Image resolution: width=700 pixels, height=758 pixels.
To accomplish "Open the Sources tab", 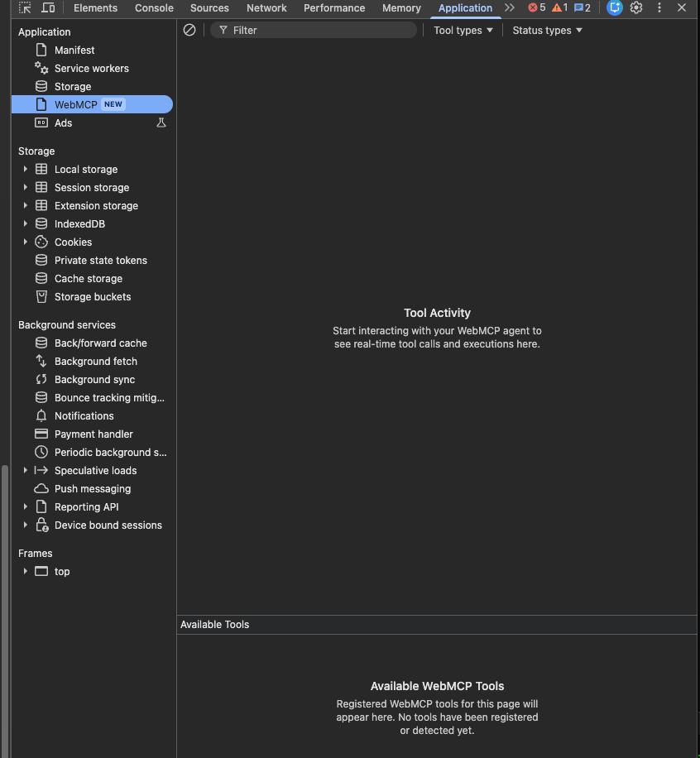I will tap(209, 7).
